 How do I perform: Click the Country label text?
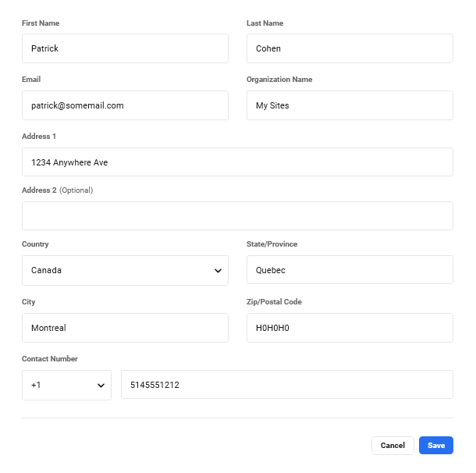(35, 244)
